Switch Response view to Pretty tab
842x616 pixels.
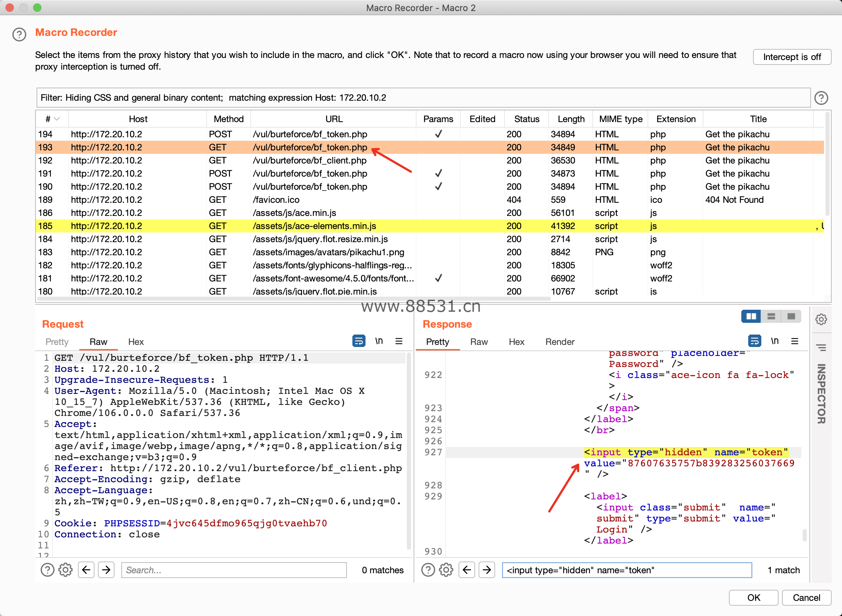(x=438, y=341)
